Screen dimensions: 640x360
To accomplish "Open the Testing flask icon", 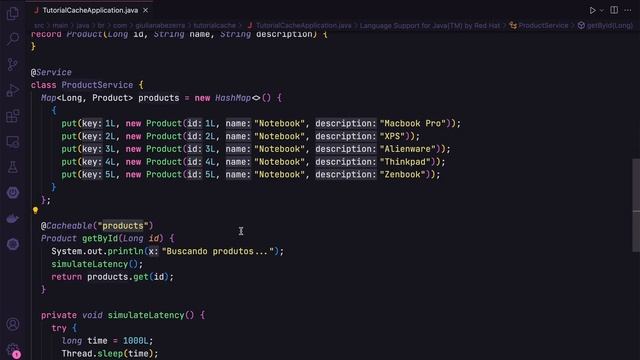I will coord(13,167).
